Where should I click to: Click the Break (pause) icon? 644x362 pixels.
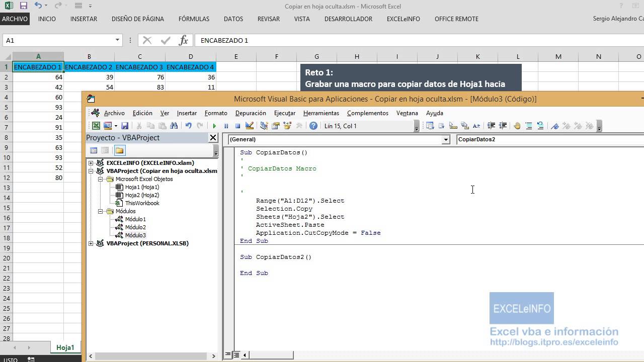coord(226,126)
